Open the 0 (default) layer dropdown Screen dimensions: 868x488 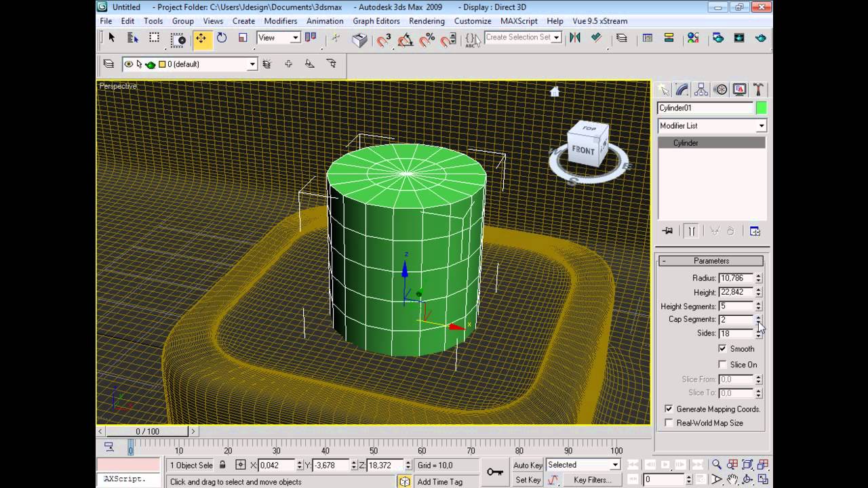(x=189, y=64)
